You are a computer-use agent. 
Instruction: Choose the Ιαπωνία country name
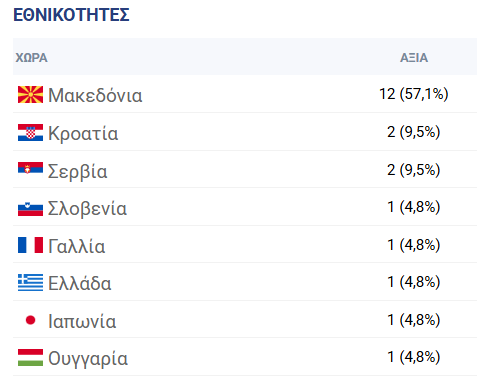point(82,321)
